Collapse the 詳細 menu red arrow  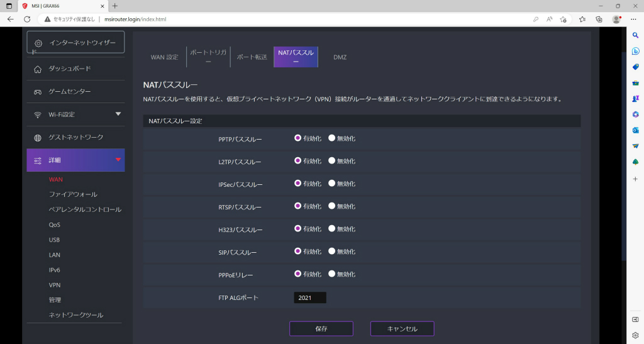(118, 159)
